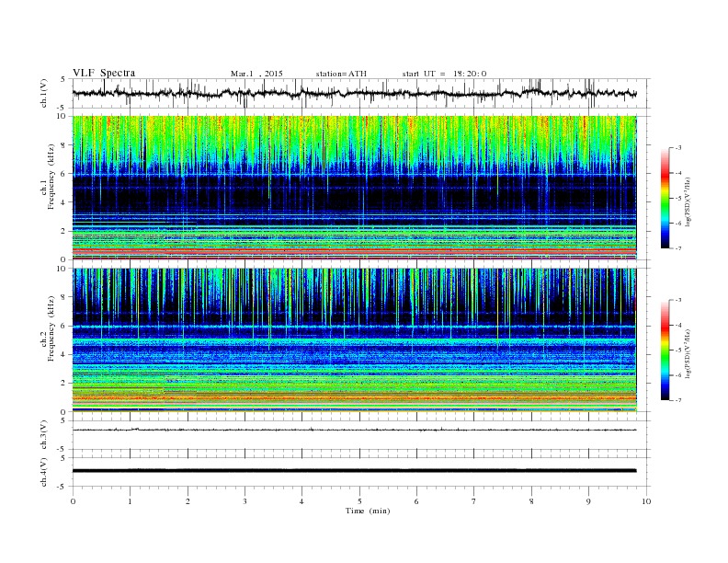Click the 'ch.4(V)' axis label
This screenshot has height=563, width=728.
[44, 472]
